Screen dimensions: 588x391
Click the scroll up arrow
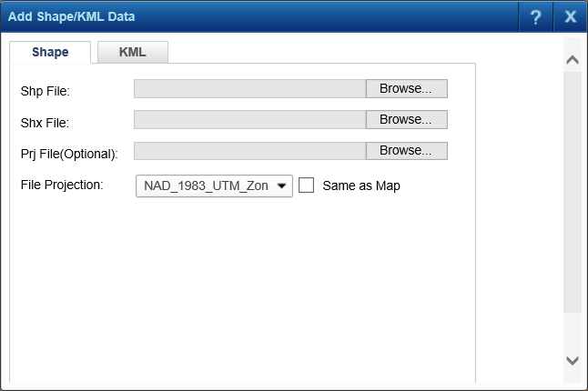coord(572,60)
